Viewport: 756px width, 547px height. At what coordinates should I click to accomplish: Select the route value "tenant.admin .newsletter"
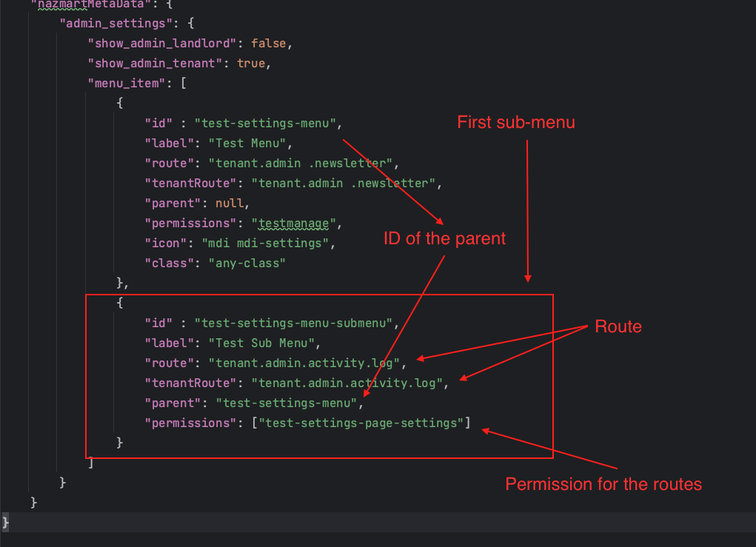[x=301, y=164]
